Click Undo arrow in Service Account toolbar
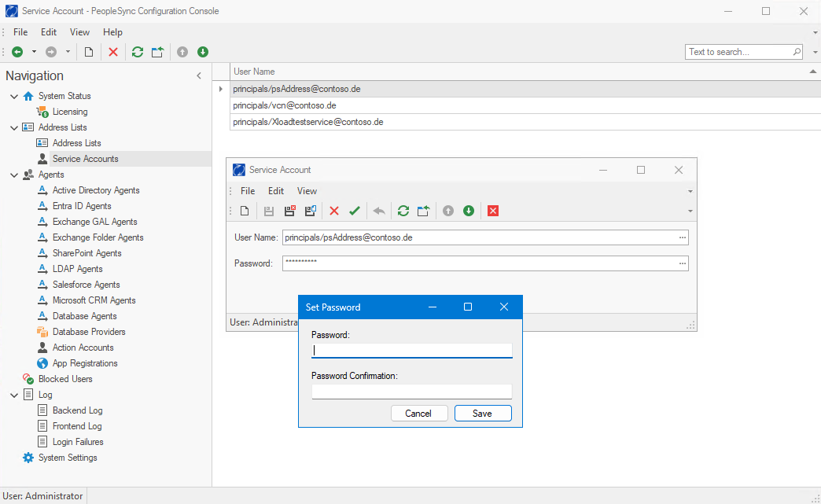Image resolution: width=821 pixels, height=504 pixels. (x=379, y=211)
